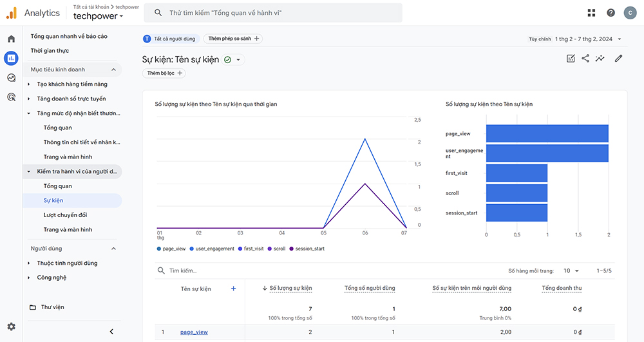Click the Google apps grid icon
This screenshot has height=342, width=644.
tap(592, 13)
